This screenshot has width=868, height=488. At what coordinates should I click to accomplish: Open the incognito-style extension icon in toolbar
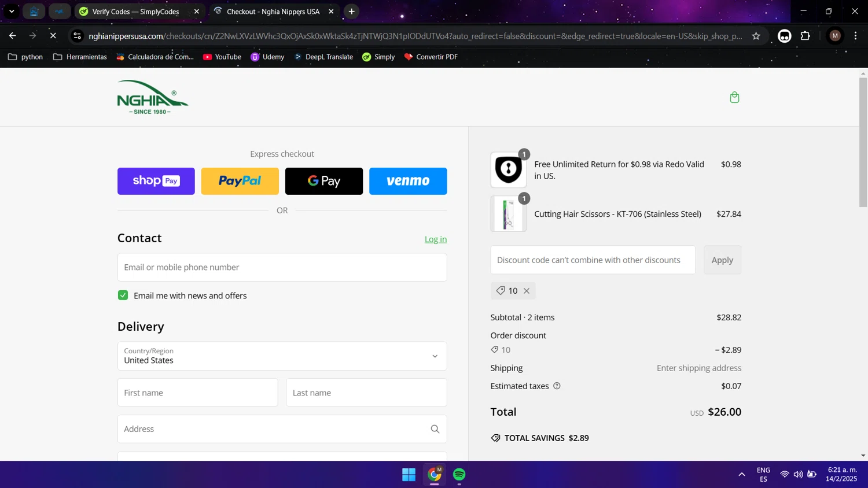785,36
